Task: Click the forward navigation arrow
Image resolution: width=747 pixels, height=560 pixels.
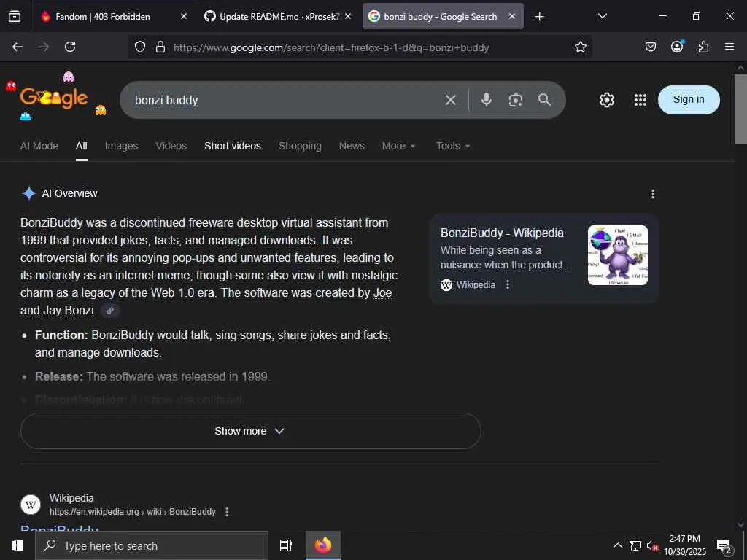Action: (43, 47)
